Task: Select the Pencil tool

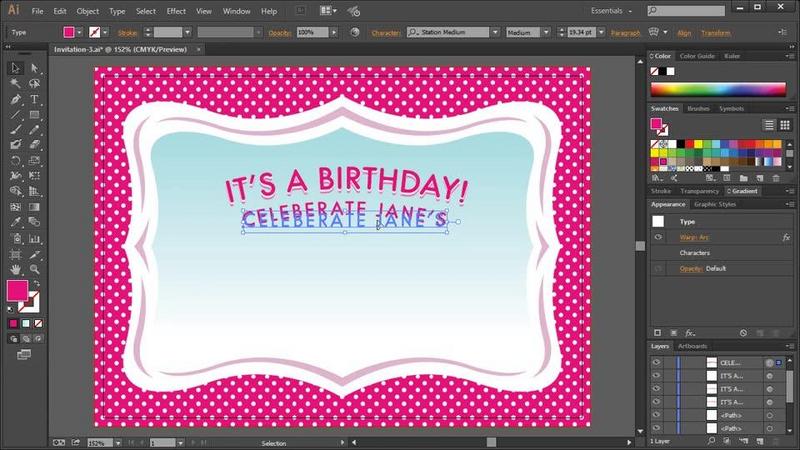Action: pos(34,130)
